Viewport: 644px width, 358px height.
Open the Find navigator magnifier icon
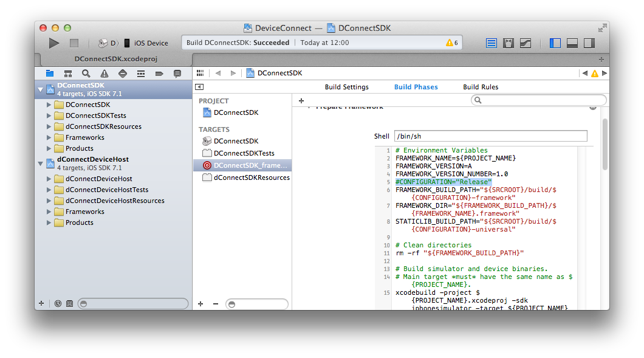coord(86,74)
